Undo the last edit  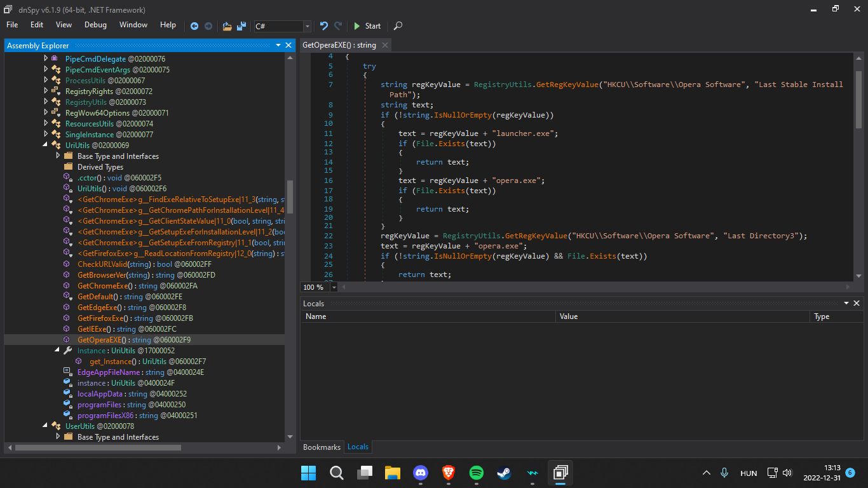[323, 26]
